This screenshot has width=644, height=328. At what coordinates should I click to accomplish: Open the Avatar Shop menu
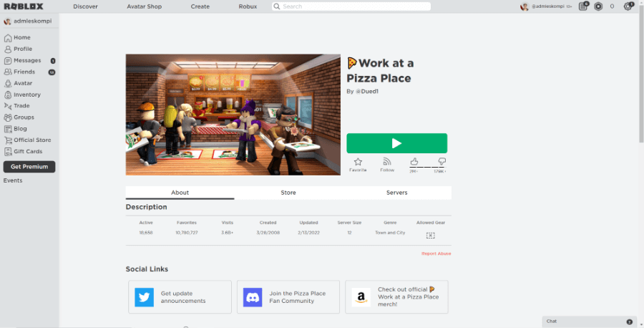(x=144, y=6)
